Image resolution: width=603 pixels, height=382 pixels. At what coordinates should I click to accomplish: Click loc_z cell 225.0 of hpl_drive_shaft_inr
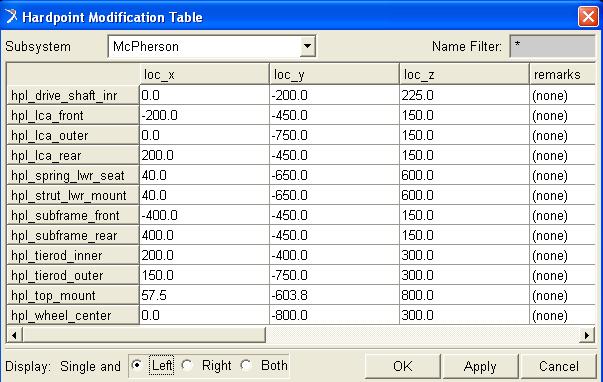point(465,95)
